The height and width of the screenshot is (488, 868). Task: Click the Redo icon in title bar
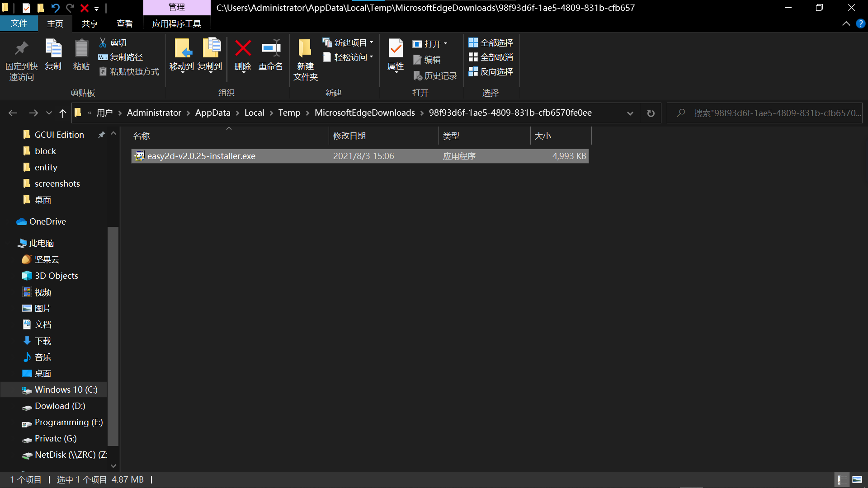pyautogui.click(x=70, y=8)
